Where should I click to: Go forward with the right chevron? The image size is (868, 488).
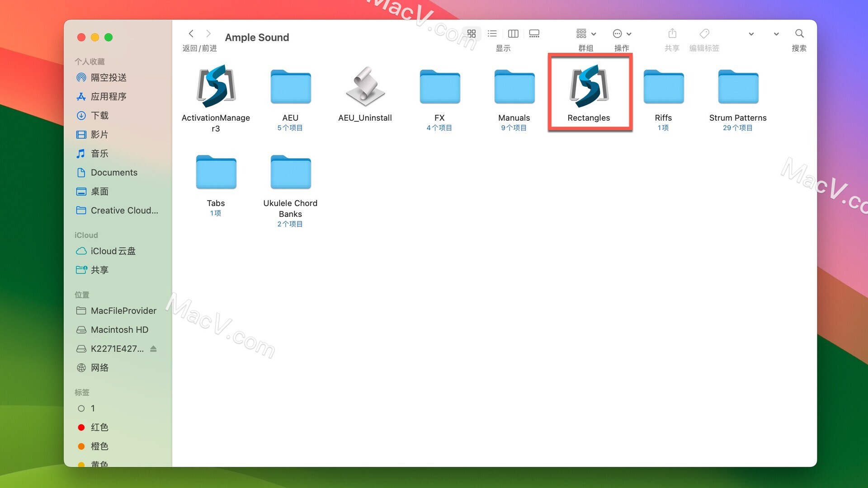click(208, 33)
